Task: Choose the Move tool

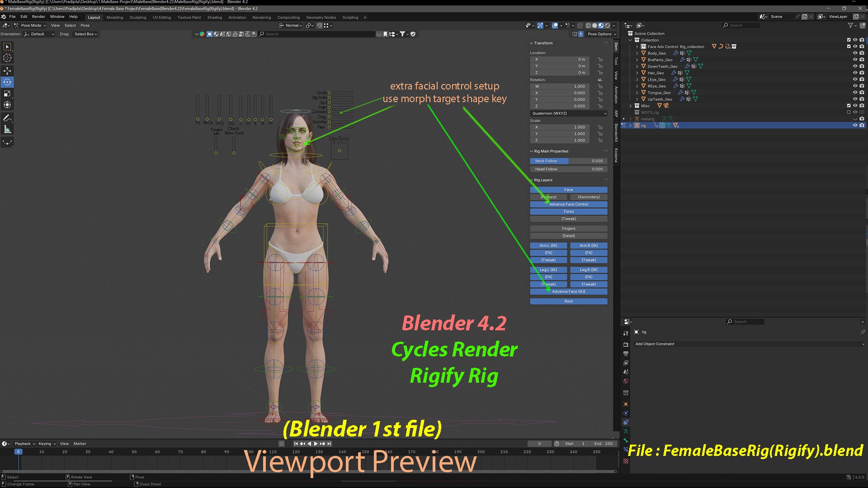Action: coord(7,71)
